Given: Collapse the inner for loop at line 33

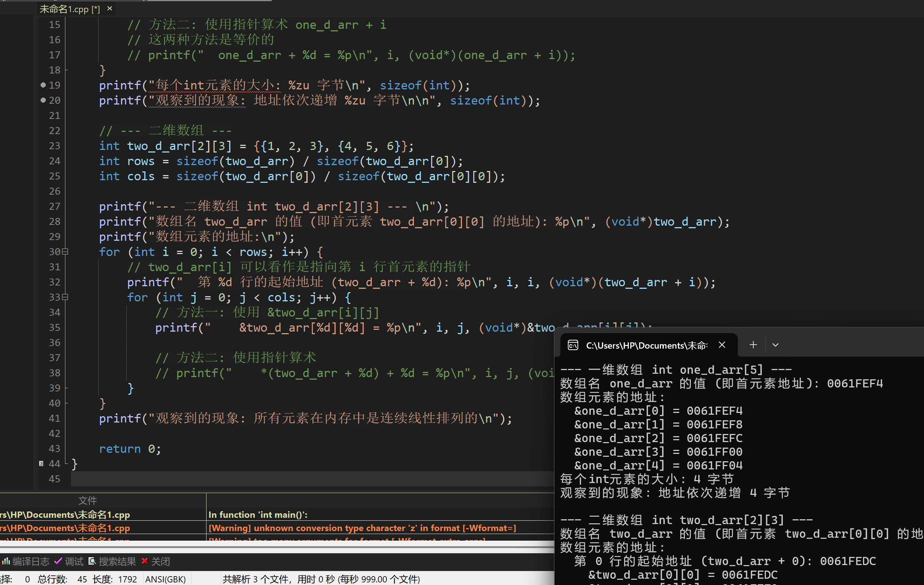Looking at the screenshot, I should coord(65,297).
